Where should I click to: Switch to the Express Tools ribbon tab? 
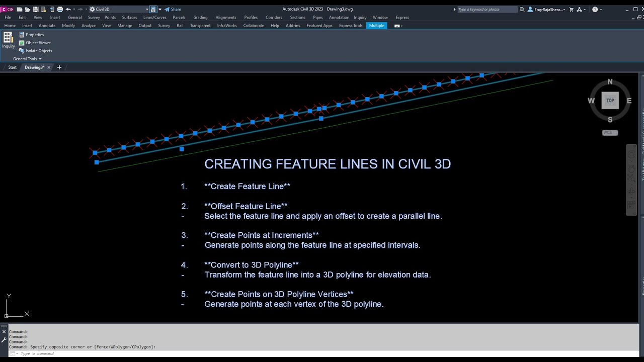(x=351, y=26)
